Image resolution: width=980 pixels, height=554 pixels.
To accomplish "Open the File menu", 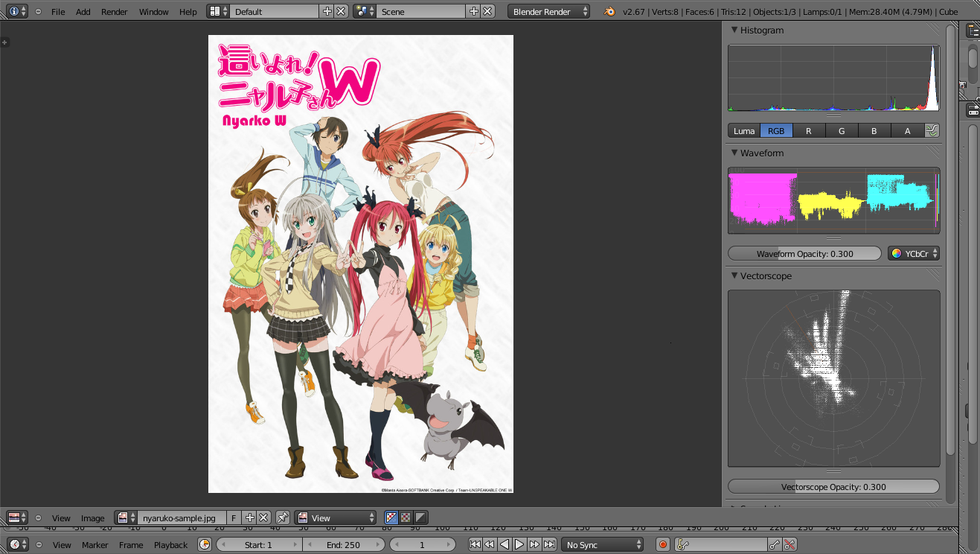I will pos(58,12).
